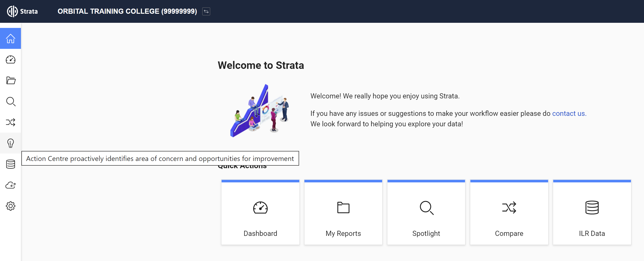This screenshot has height=261, width=644.
Task: Open Action Centre lightbulb icon in sidebar
Action: [x=10, y=143]
